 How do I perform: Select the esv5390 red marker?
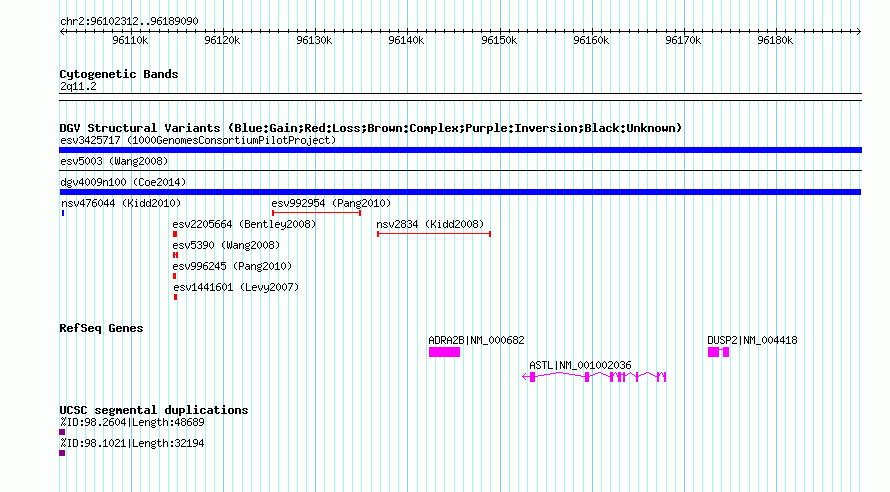(x=175, y=255)
